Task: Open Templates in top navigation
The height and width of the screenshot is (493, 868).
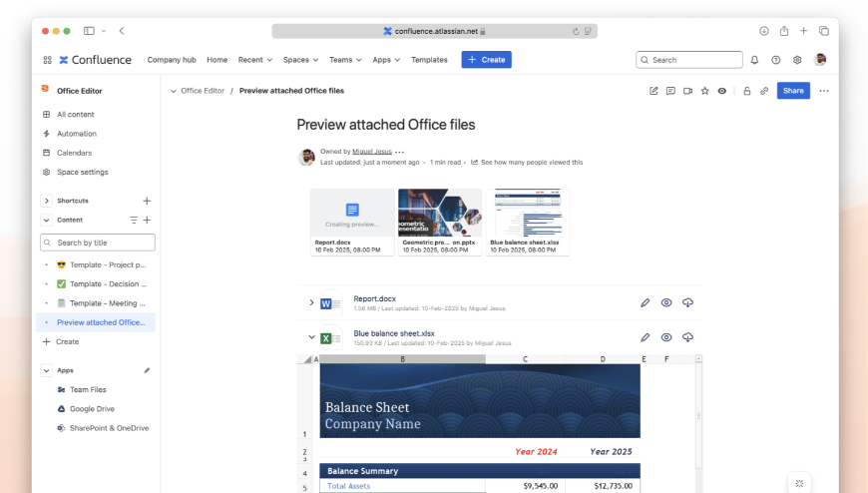Action: pos(429,60)
